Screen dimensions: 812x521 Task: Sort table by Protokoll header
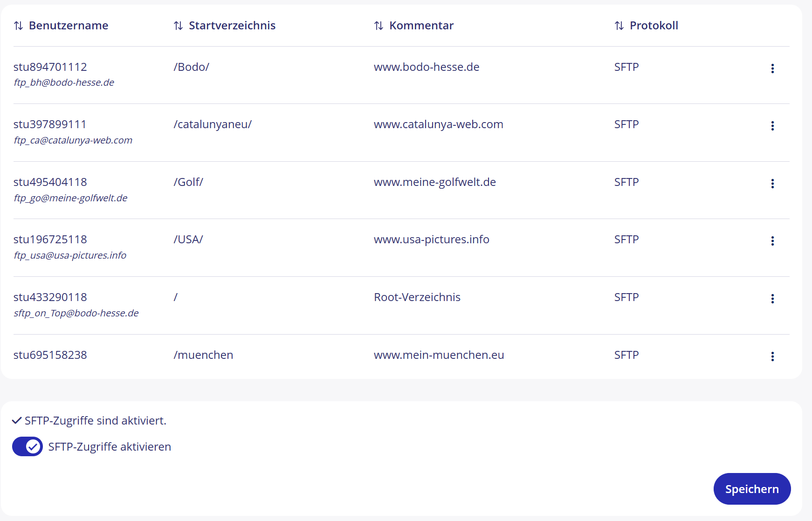point(654,26)
